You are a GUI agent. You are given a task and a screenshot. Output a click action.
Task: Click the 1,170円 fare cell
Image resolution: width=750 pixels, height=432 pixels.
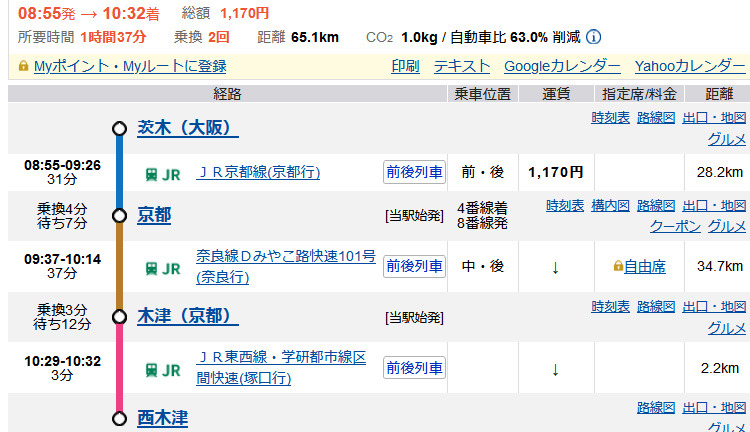pyautogui.click(x=556, y=172)
